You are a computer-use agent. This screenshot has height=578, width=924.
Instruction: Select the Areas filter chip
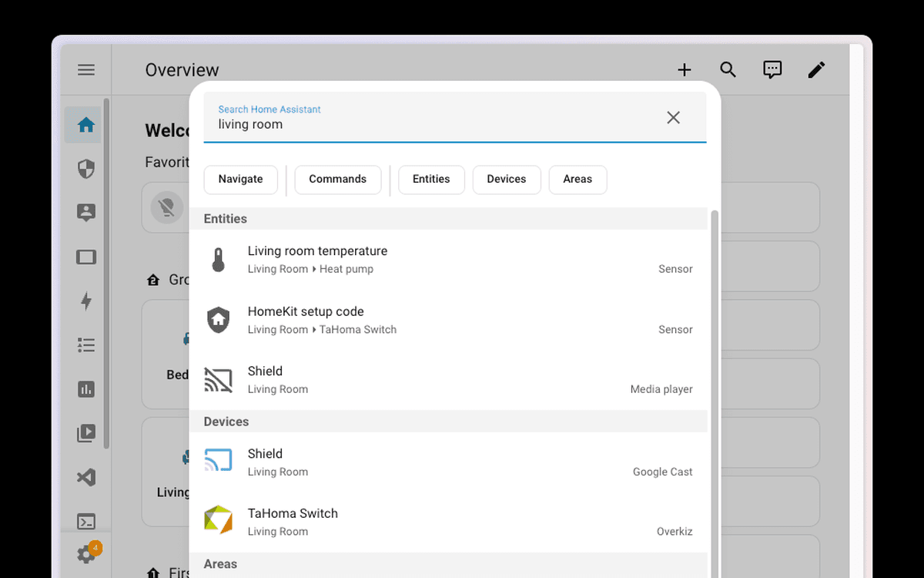tap(577, 180)
